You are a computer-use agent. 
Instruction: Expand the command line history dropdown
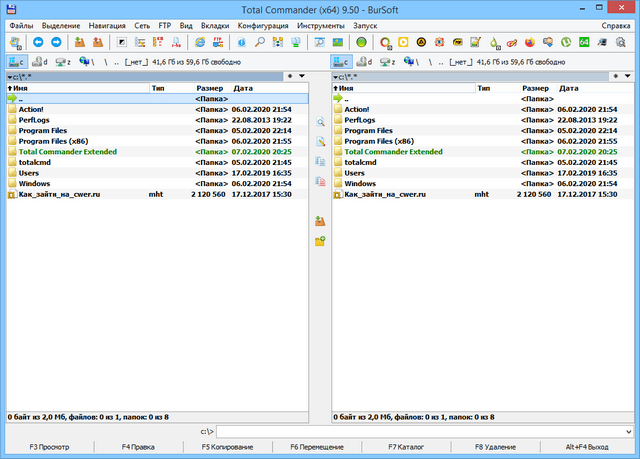(x=629, y=431)
